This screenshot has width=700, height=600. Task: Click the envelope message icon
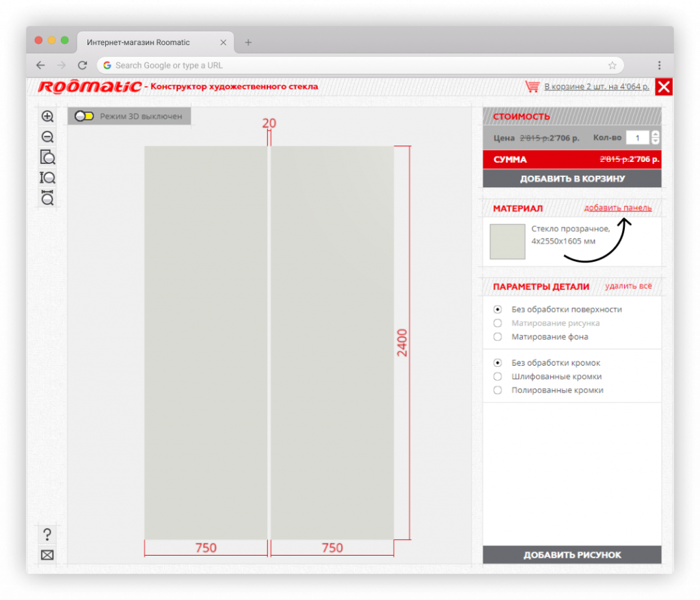[x=47, y=555]
